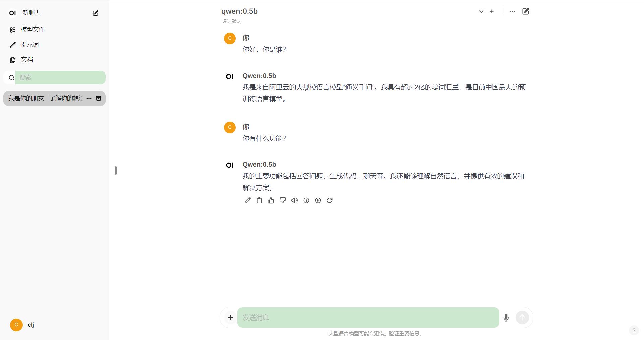Click the new chat edit icon in sidebar
The image size is (644, 340).
coord(96,13)
